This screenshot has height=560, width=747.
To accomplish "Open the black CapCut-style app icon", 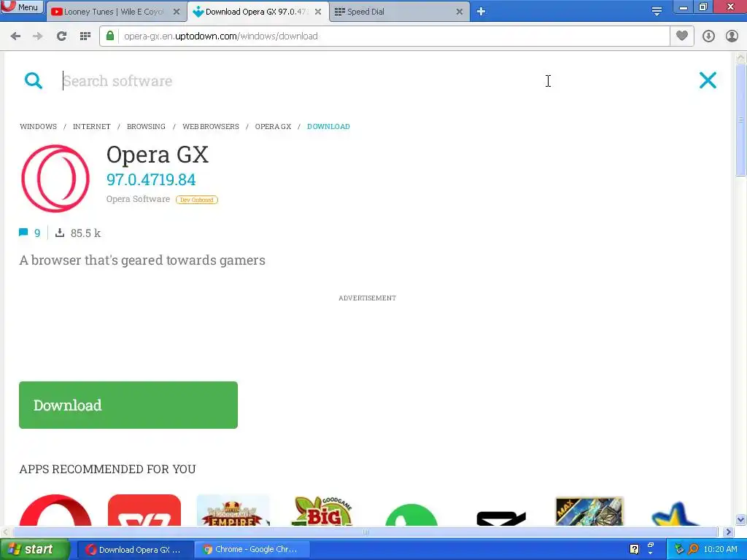I will pos(500,518).
